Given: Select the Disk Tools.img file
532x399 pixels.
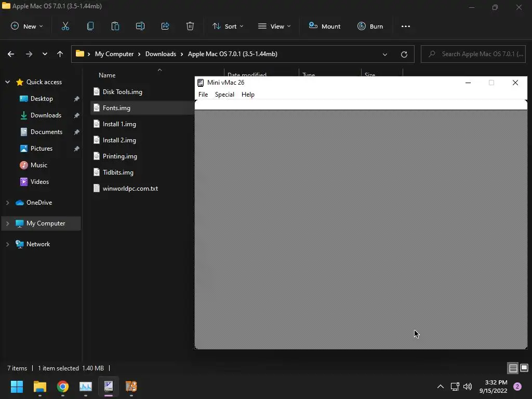Looking at the screenshot, I should tap(122, 92).
